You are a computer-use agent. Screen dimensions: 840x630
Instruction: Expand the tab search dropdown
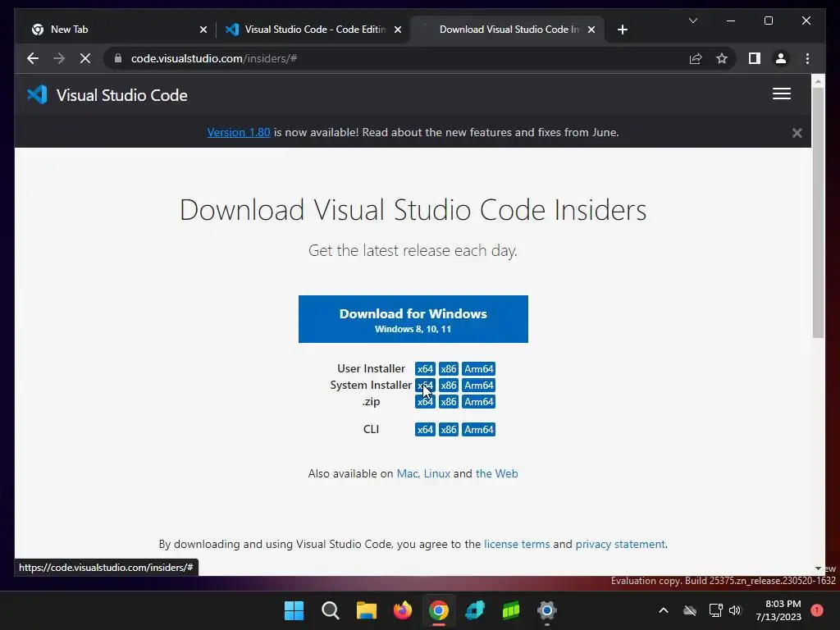(692, 21)
